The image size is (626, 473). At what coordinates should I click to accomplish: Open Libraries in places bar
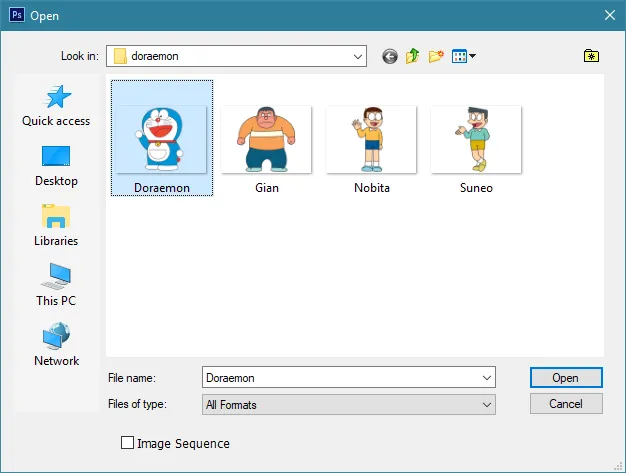coord(56,226)
